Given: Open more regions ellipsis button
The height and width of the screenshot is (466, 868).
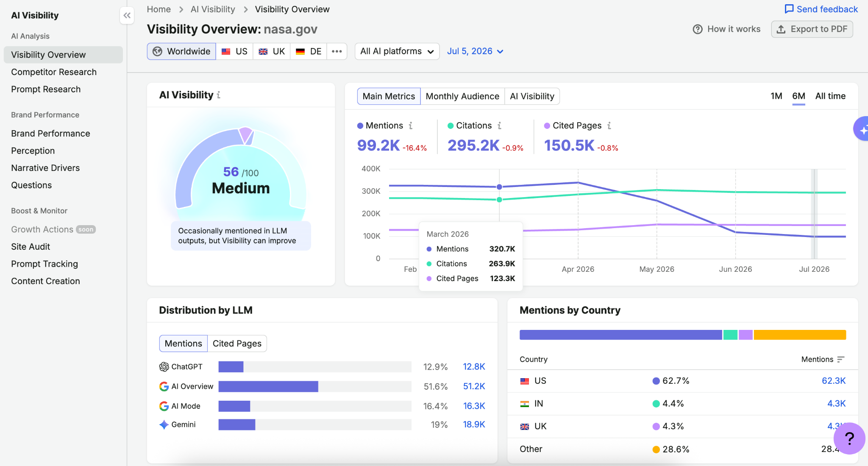Looking at the screenshot, I should point(337,51).
